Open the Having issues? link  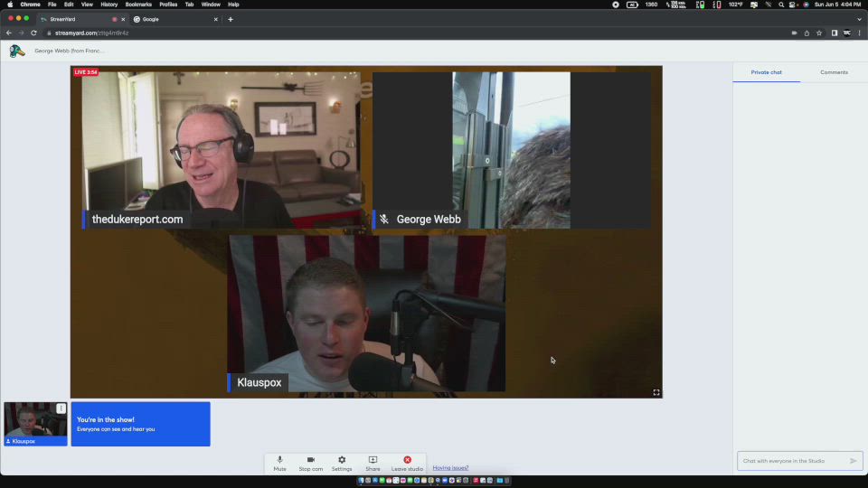pyautogui.click(x=450, y=468)
